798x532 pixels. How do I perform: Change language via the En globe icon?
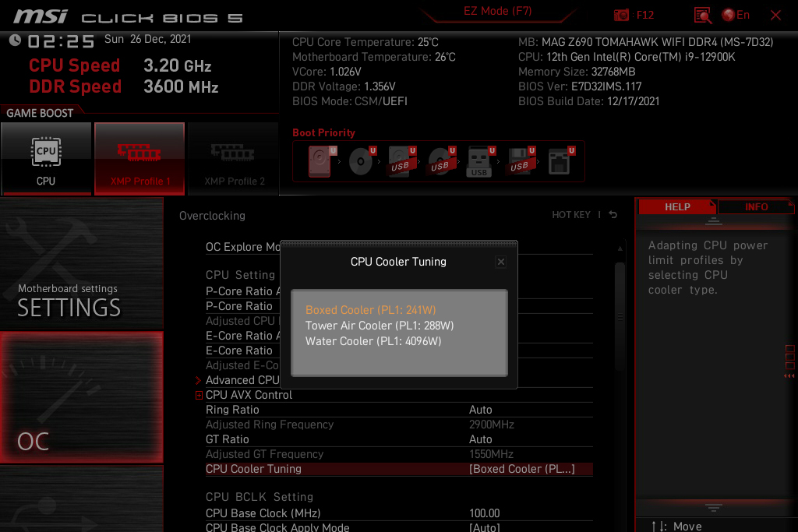tap(736, 16)
